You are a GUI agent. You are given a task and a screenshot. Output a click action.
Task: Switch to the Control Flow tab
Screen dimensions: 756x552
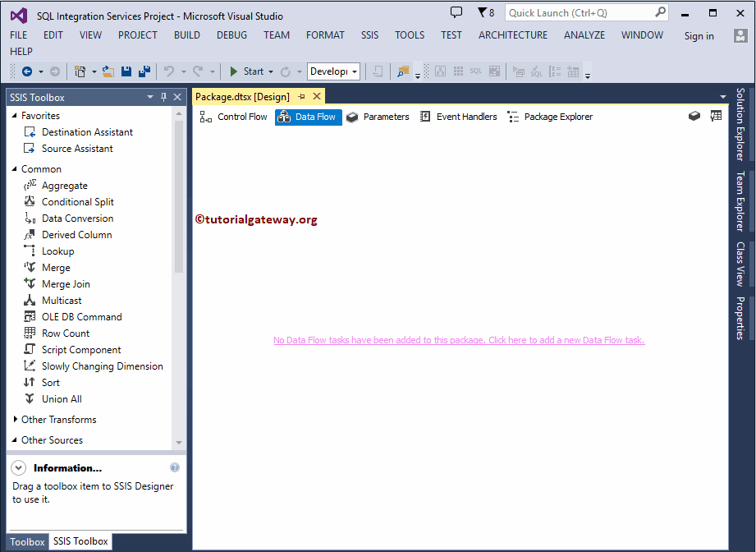click(242, 116)
